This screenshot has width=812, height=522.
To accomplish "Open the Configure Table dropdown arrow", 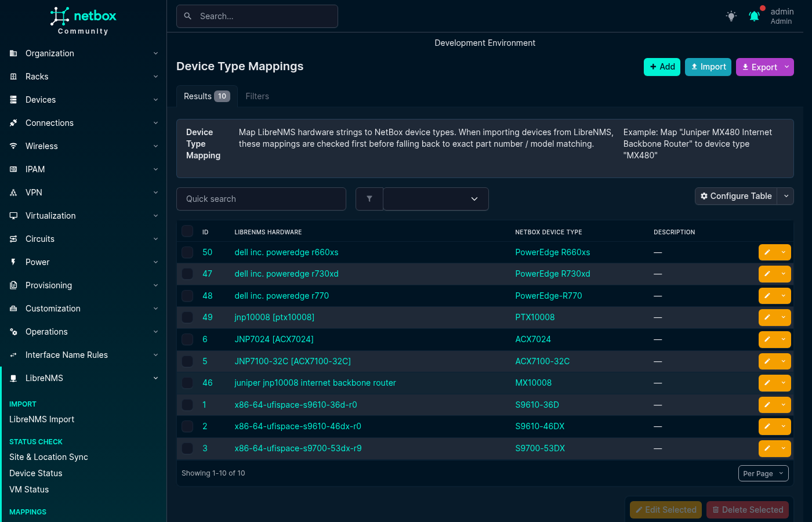I will (x=786, y=196).
